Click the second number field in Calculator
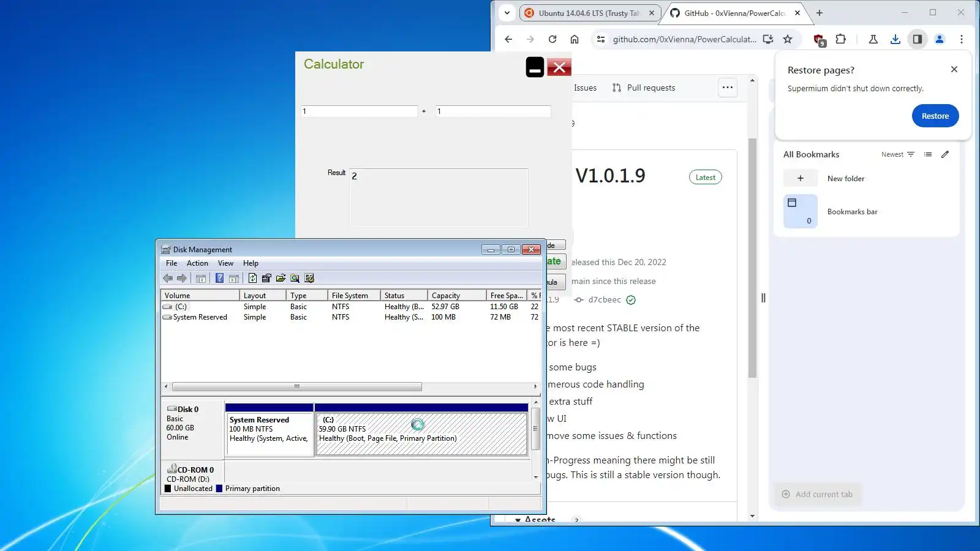 coord(493,111)
